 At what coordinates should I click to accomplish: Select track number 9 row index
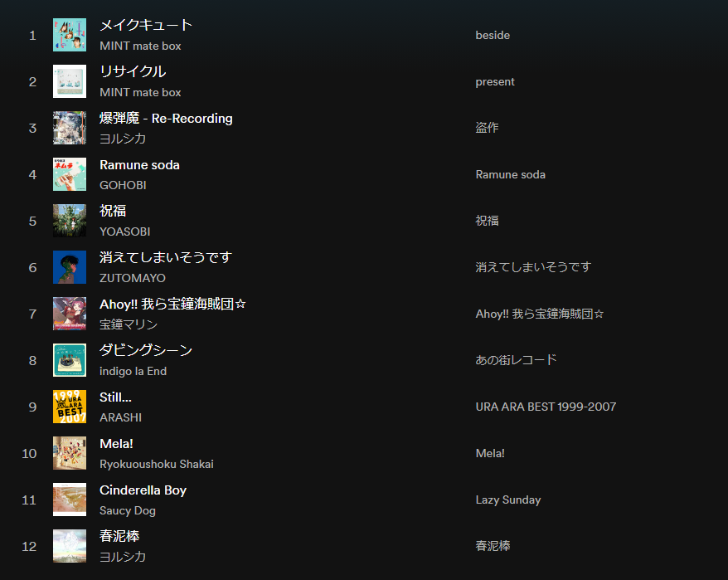coord(32,407)
